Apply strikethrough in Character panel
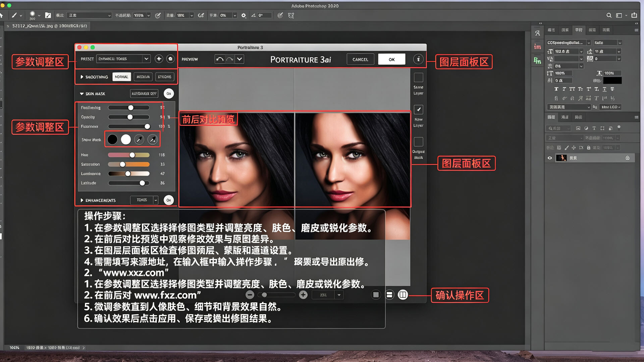The height and width of the screenshot is (362, 644). (612, 89)
